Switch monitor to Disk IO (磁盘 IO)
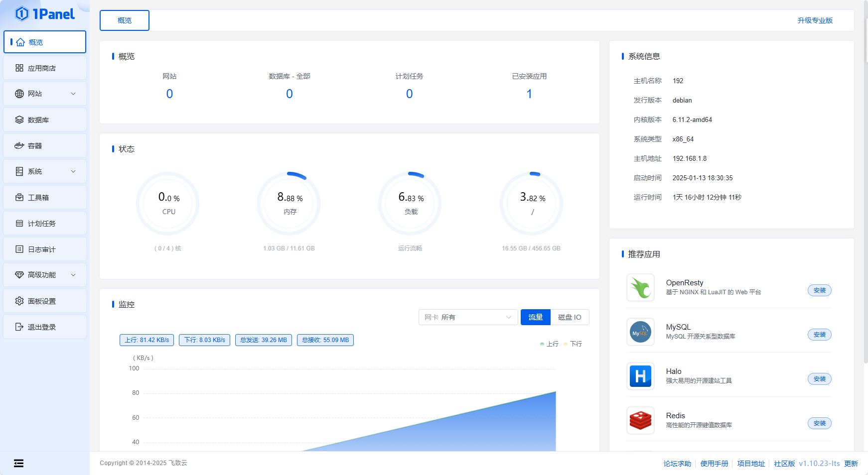 (x=570, y=317)
